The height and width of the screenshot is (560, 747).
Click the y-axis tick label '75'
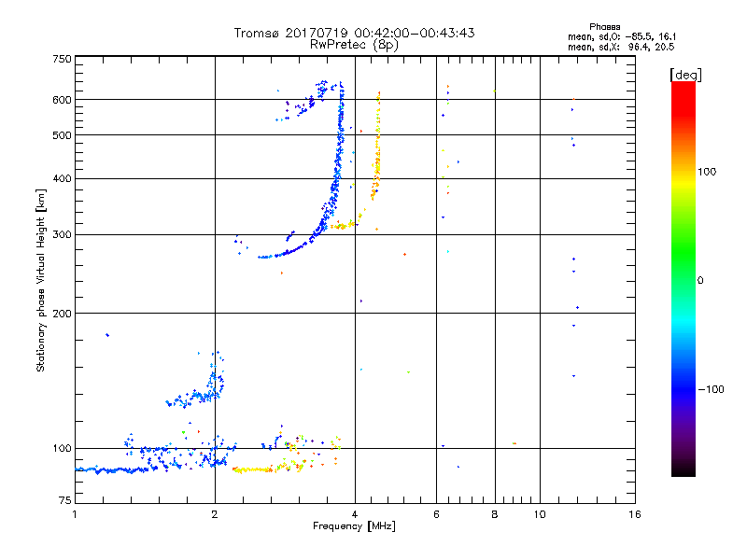coord(65,500)
